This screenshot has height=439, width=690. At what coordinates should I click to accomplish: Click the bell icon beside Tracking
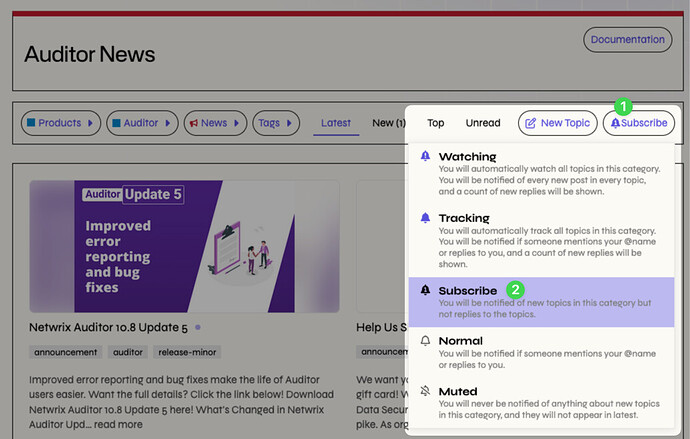[x=425, y=218]
